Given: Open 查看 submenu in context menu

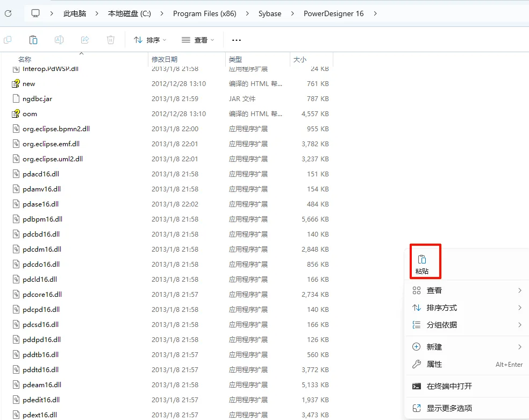Looking at the screenshot, I should point(467,290).
